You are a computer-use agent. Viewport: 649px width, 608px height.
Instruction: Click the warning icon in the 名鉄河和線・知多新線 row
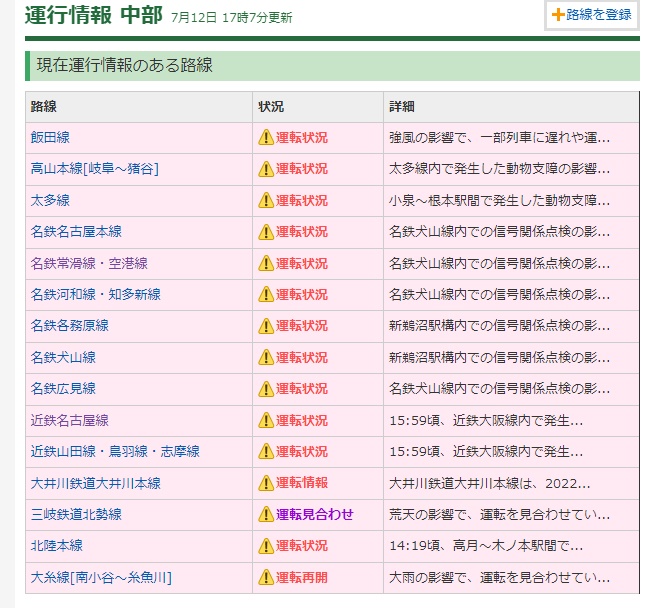click(x=266, y=295)
